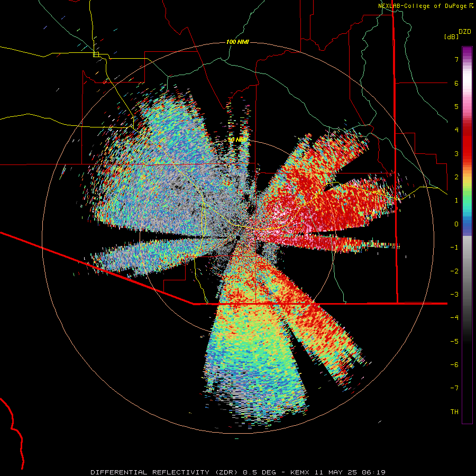This screenshot has width=476, height=476.
Task: Click the small yellow square city marker
Action: coord(96,54)
